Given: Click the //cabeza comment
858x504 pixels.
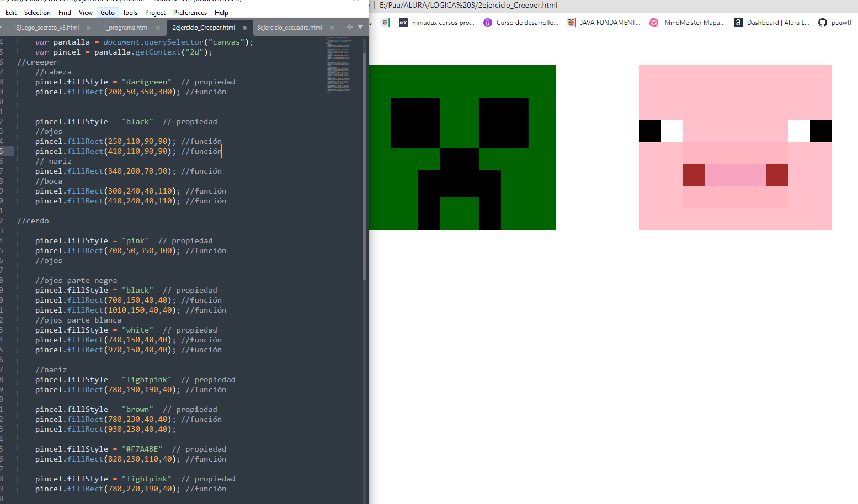Looking at the screenshot, I should click(54, 72).
